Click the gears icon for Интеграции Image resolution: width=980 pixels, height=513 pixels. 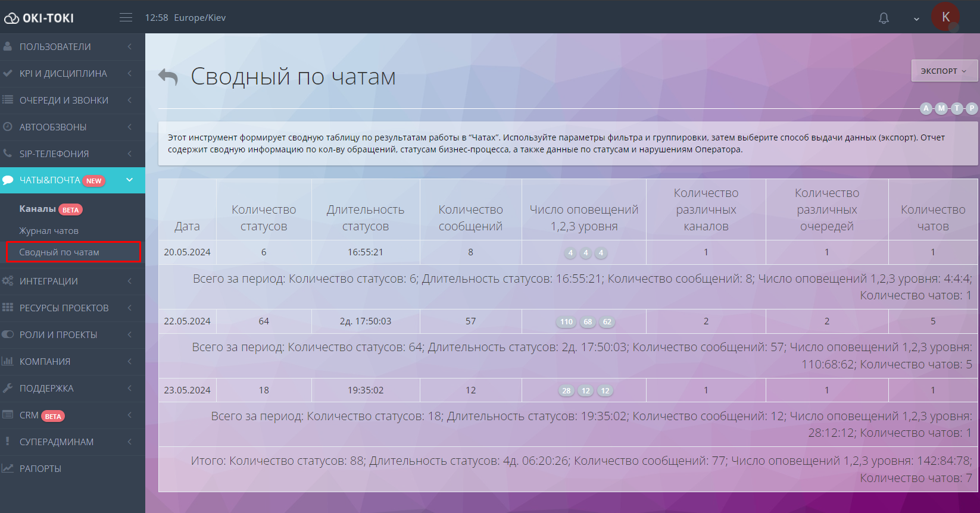8,281
